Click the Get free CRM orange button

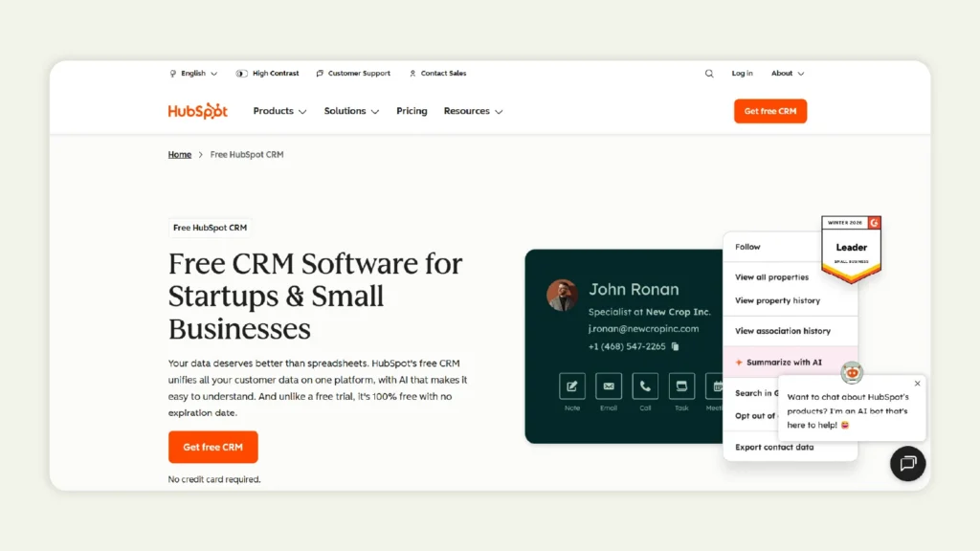[x=770, y=111]
